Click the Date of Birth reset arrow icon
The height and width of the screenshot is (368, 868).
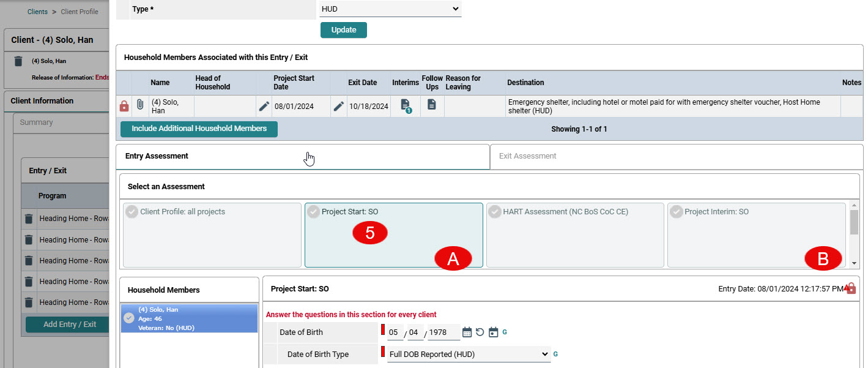pos(480,332)
